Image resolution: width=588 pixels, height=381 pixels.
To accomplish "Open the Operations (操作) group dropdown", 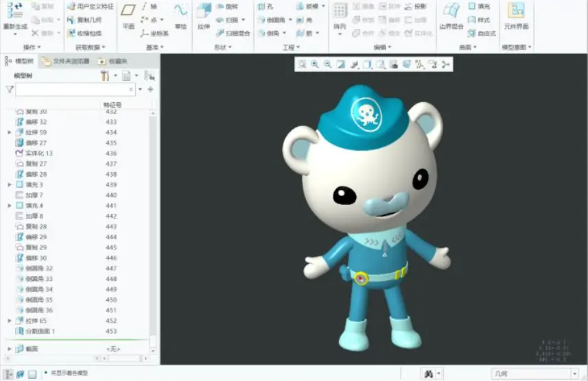I will pos(32,47).
